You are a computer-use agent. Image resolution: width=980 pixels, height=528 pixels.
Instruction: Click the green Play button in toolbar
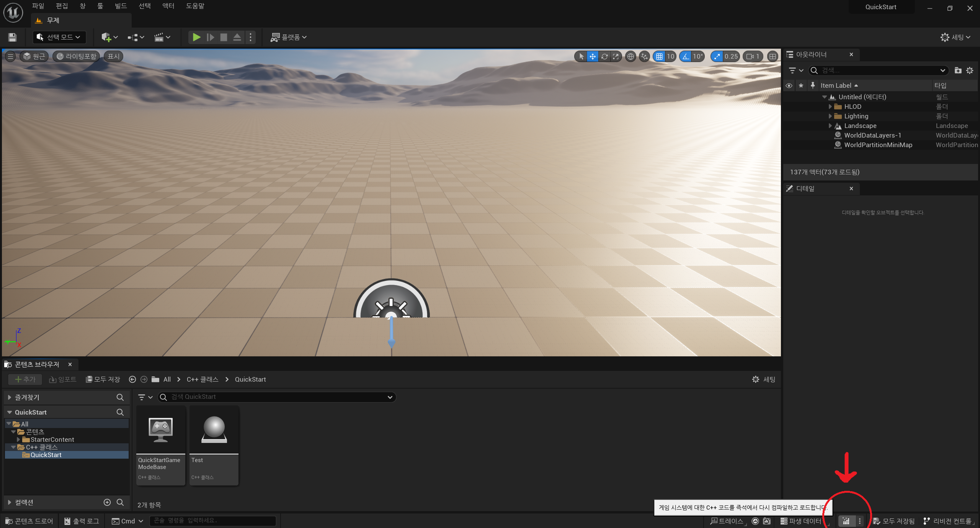[196, 37]
